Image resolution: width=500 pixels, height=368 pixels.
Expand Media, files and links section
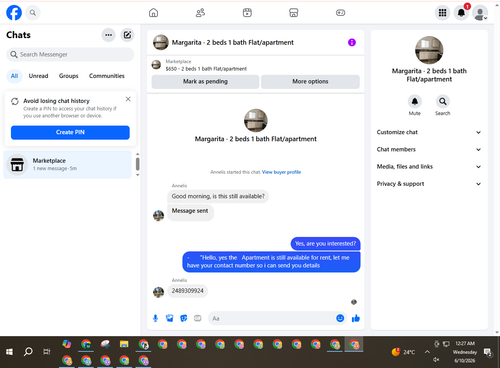point(429,167)
